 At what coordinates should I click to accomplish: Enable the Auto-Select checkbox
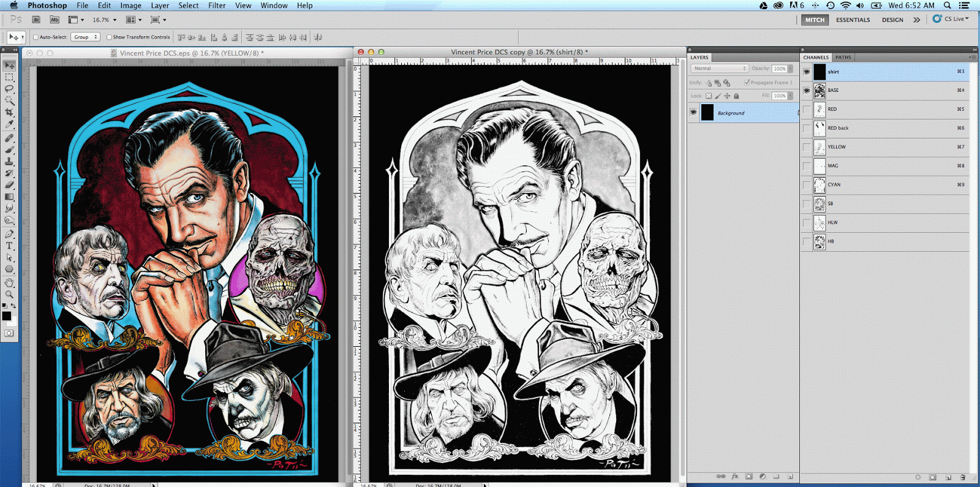tap(36, 37)
